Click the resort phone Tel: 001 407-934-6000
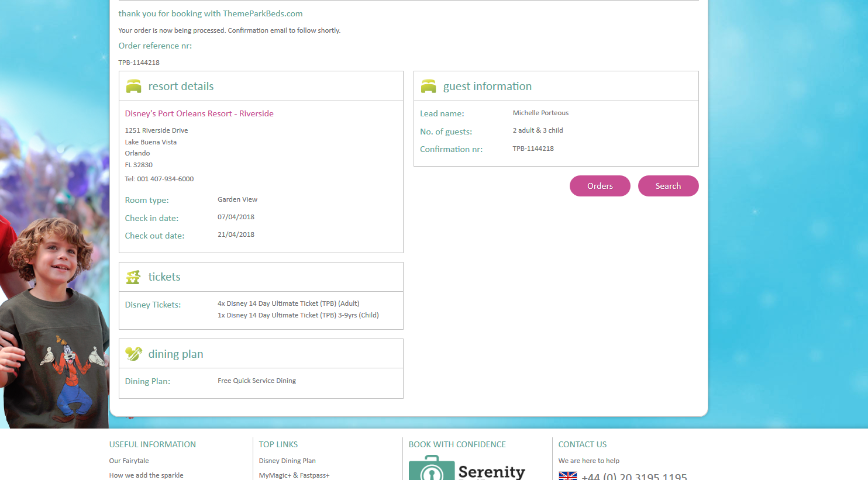This screenshot has height=480, width=868. click(159, 179)
